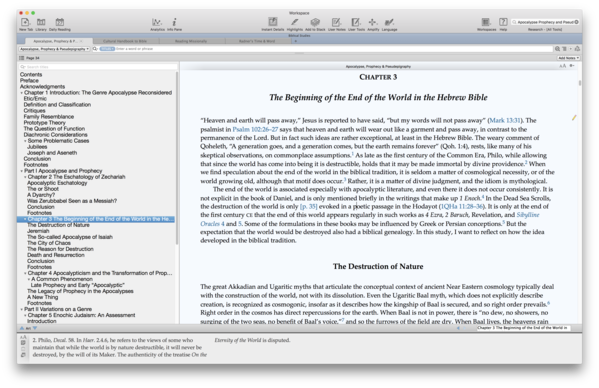Show the Info Pane
599x388 pixels.
click(174, 23)
